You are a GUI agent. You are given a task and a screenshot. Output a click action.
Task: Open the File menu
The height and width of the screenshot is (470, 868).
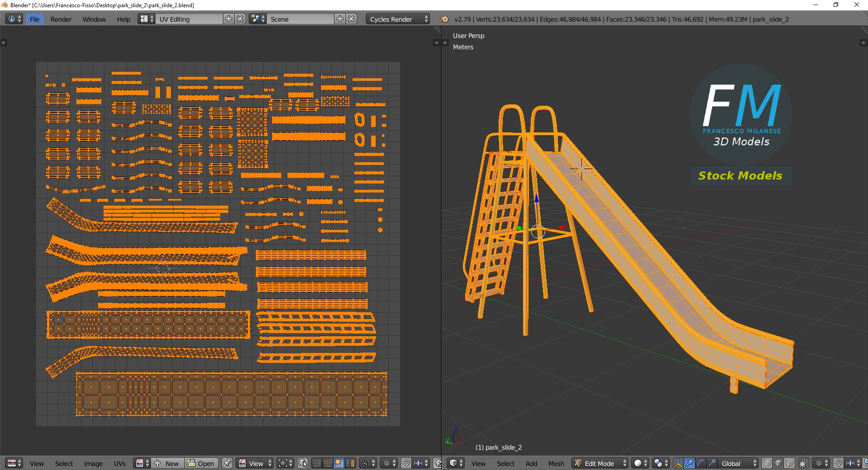pyautogui.click(x=35, y=19)
